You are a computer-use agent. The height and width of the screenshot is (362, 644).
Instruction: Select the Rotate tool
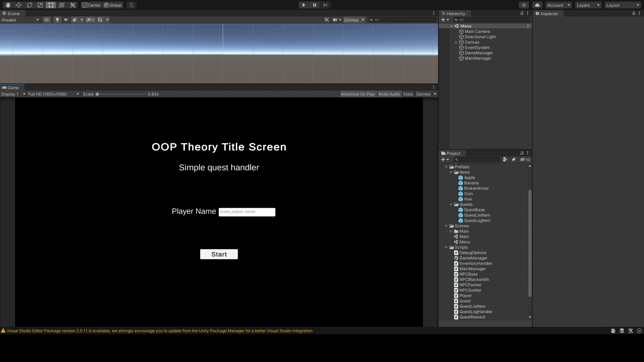click(30, 5)
